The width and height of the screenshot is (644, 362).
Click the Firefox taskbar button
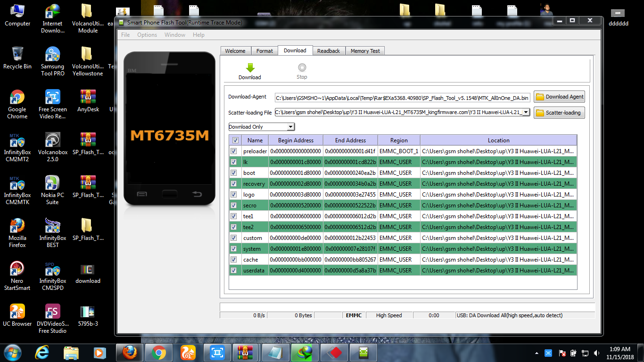130,352
